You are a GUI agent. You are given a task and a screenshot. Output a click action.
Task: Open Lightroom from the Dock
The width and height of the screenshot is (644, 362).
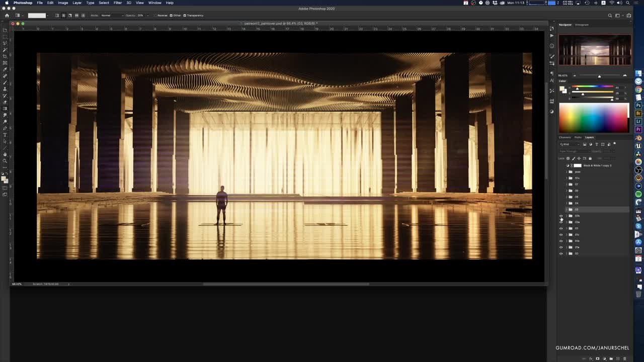tap(638, 121)
